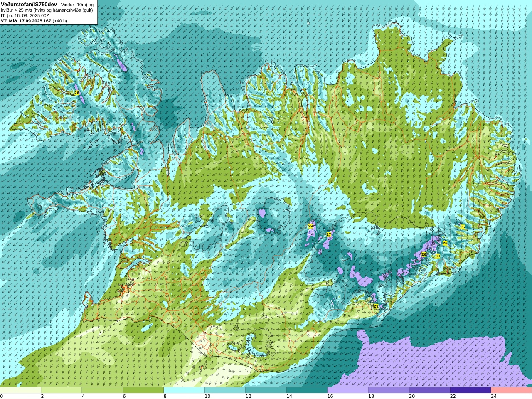
Task: Click the "(+40 h)" forecast offset text
Action: (60, 21)
